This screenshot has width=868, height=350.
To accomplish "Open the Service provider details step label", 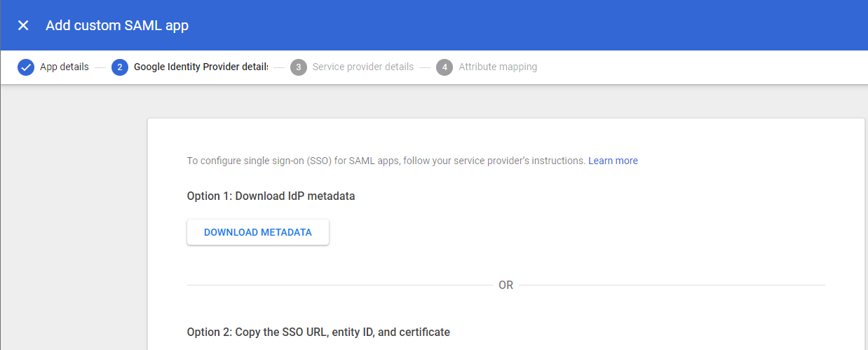I will tap(362, 67).
